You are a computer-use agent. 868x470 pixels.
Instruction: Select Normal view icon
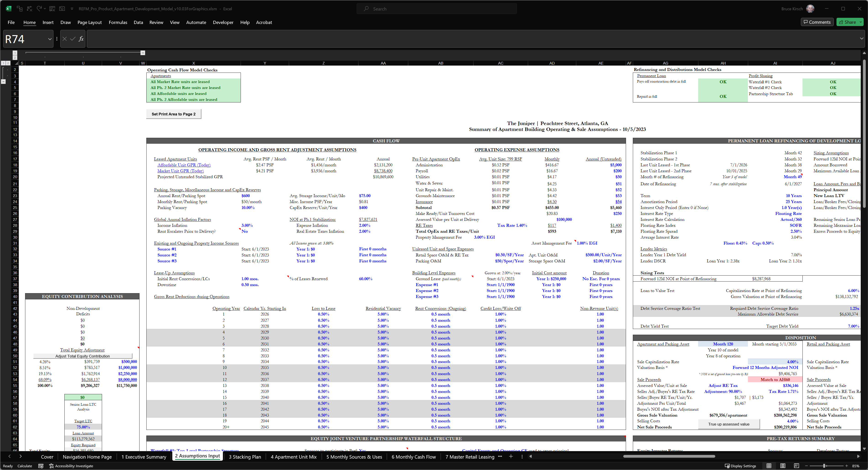[769, 466]
